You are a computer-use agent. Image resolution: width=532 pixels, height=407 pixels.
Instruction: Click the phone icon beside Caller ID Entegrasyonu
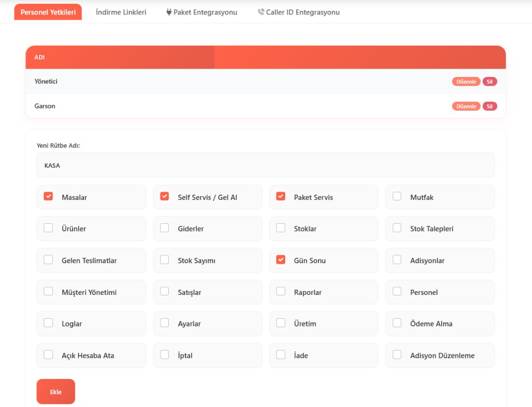tap(261, 12)
